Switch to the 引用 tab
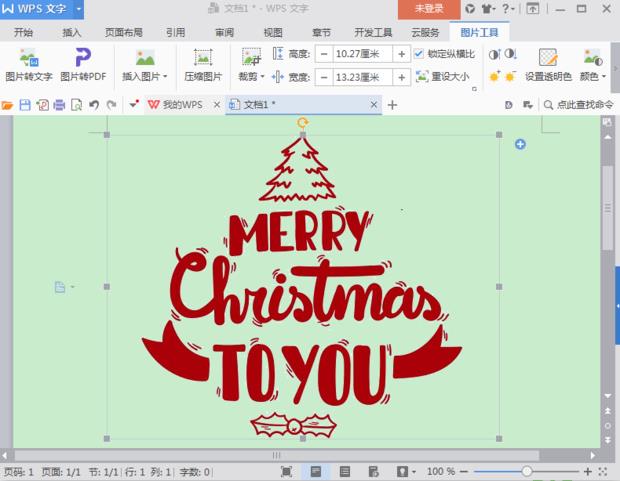Viewport: 620px width, 481px height. tap(176, 32)
